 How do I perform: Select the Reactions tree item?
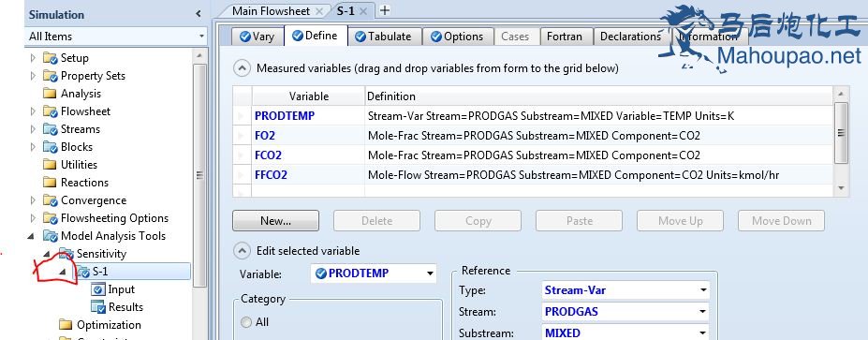click(x=84, y=183)
